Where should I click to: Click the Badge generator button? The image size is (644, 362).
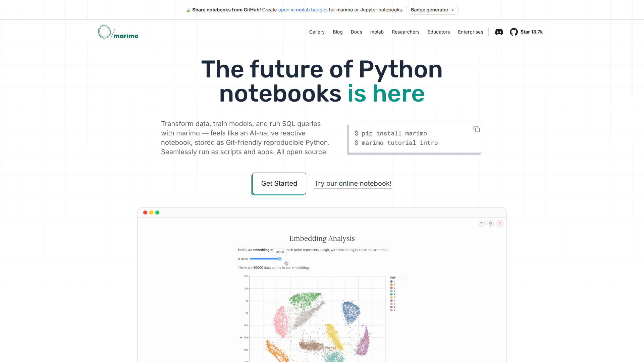432,10
